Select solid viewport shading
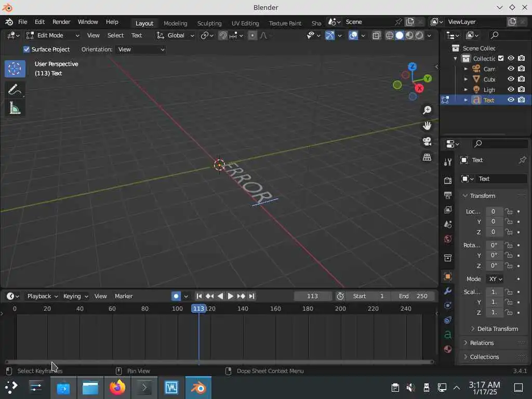Viewport: 532px width, 399px height. tap(400, 35)
